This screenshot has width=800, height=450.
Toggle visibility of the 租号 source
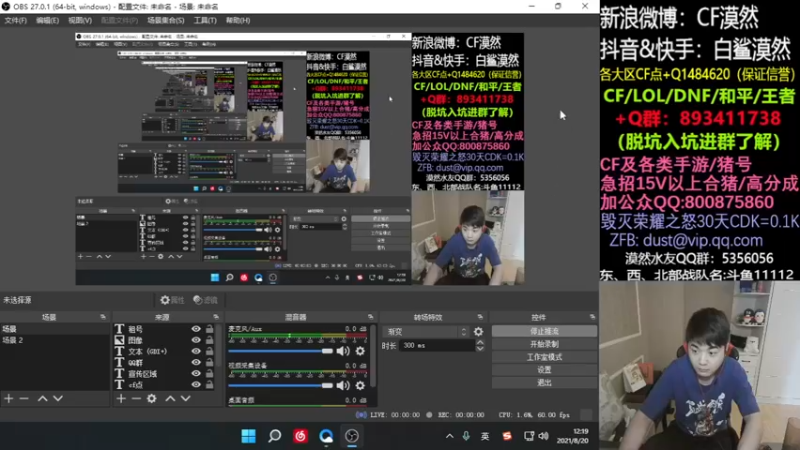(x=196, y=329)
